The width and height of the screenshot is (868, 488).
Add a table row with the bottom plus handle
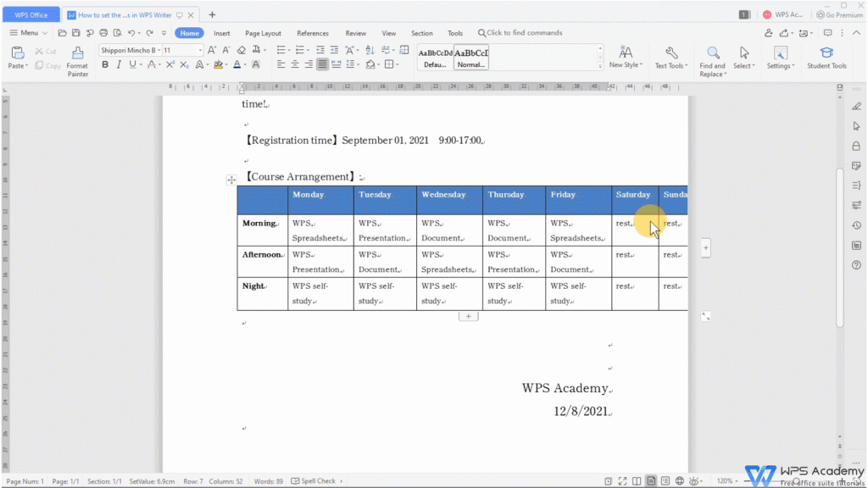coord(468,317)
